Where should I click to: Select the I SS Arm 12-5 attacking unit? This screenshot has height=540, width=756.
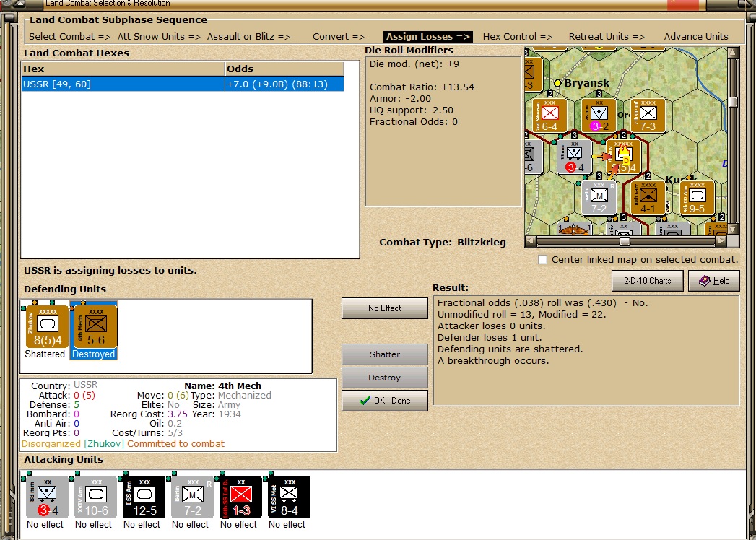coord(144,497)
